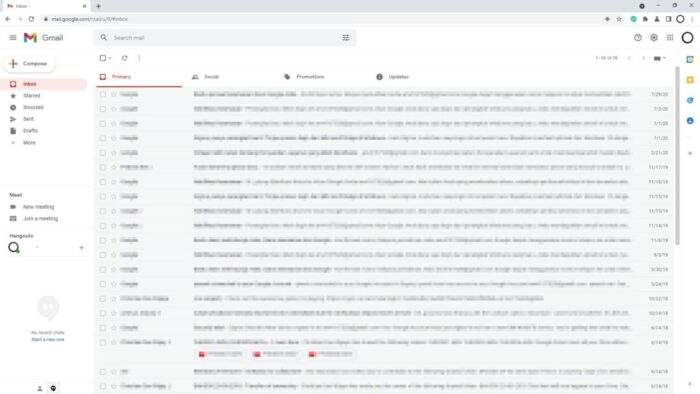Open Calendar in the side panel
This screenshot has width=700, height=394.
click(690, 59)
